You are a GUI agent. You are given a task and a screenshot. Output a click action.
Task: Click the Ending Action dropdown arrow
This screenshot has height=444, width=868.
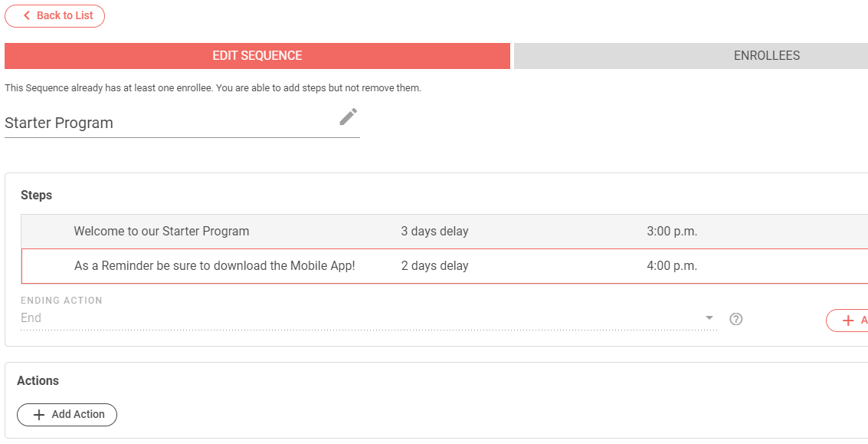pos(709,318)
